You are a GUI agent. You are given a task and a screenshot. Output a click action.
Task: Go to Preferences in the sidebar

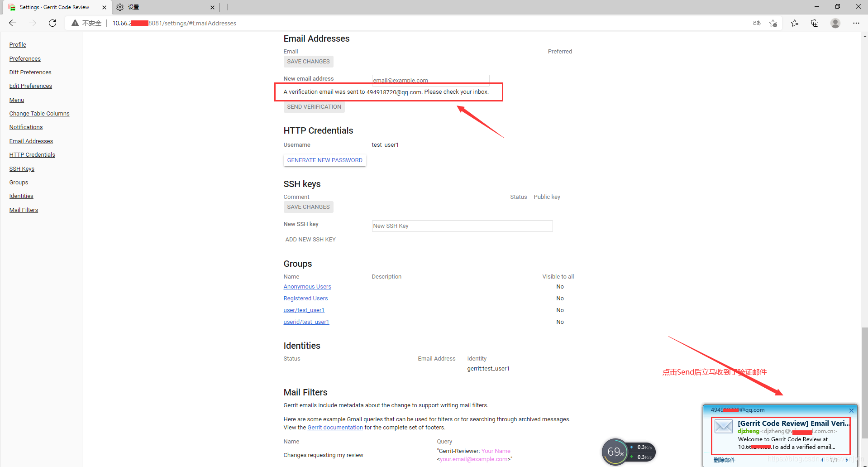[25, 58]
